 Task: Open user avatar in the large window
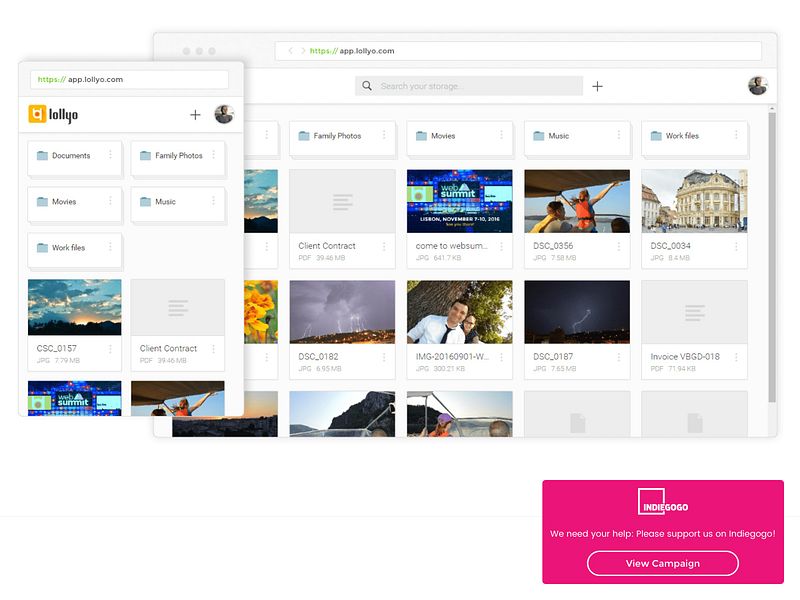758,86
